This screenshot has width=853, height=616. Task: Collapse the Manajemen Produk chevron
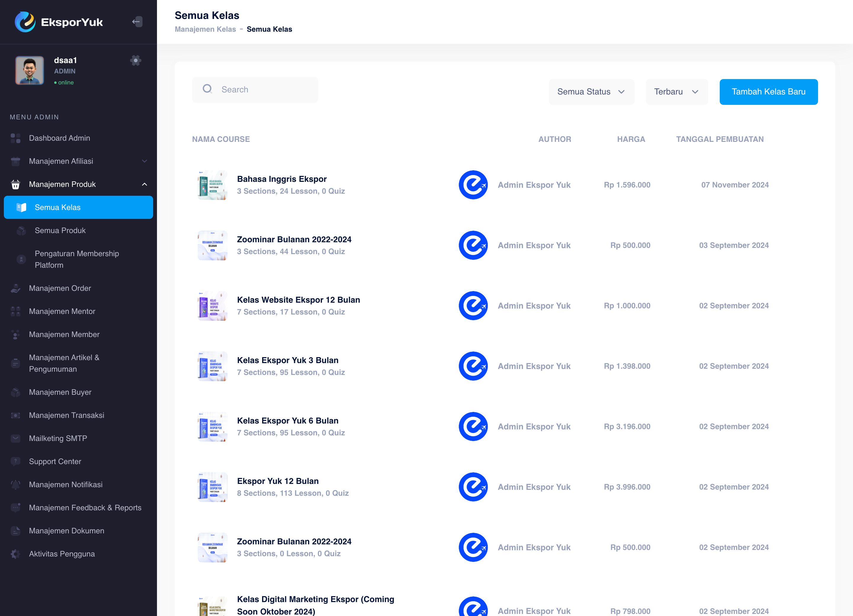[145, 184]
